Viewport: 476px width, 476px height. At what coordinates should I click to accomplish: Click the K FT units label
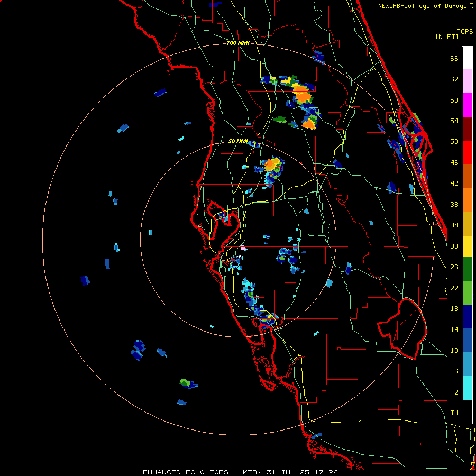tap(447, 36)
